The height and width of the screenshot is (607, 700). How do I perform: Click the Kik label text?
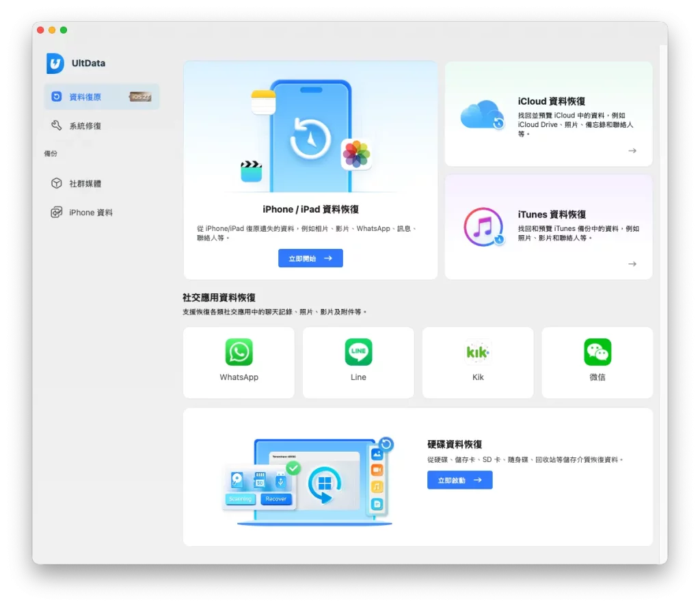(478, 377)
